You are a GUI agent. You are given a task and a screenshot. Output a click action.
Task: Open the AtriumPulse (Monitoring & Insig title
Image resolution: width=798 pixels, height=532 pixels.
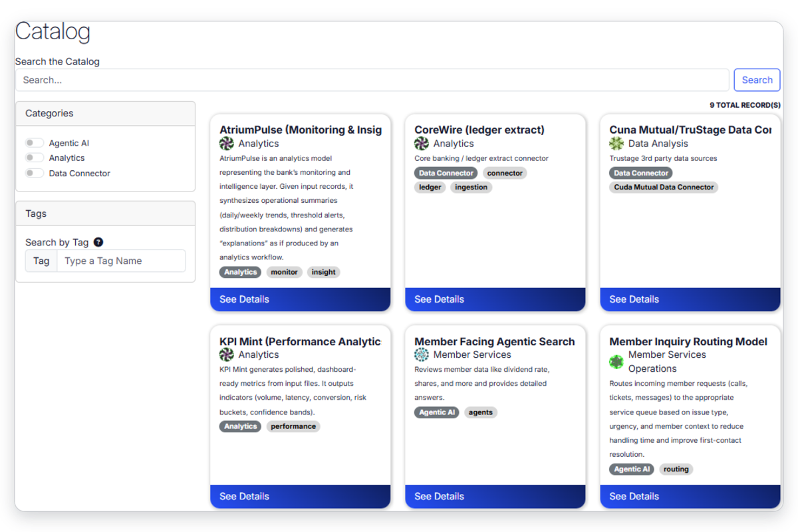pos(301,130)
